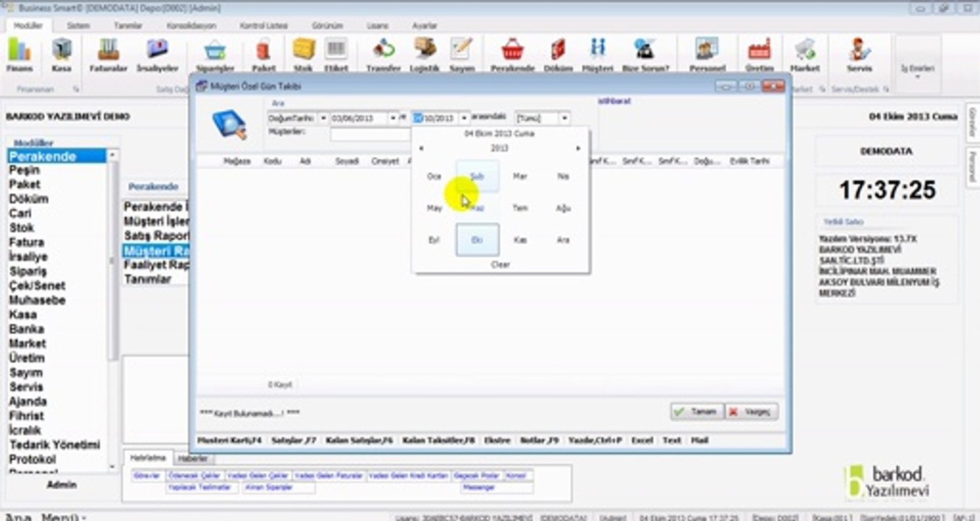Click the 2013 year header in calendar
The height and width of the screenshot is (521, 980).
pyautogui.click(x=500, y=148)
